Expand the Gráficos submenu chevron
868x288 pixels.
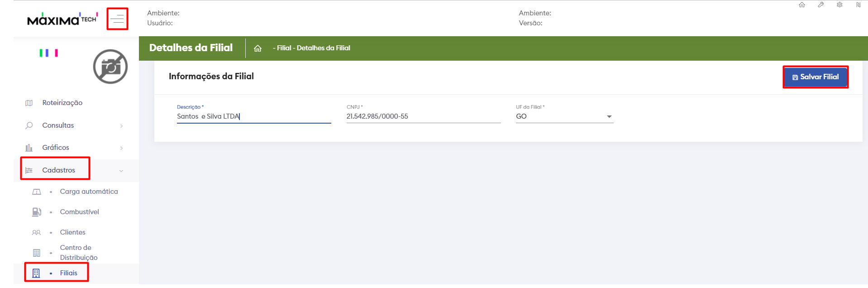121,148
